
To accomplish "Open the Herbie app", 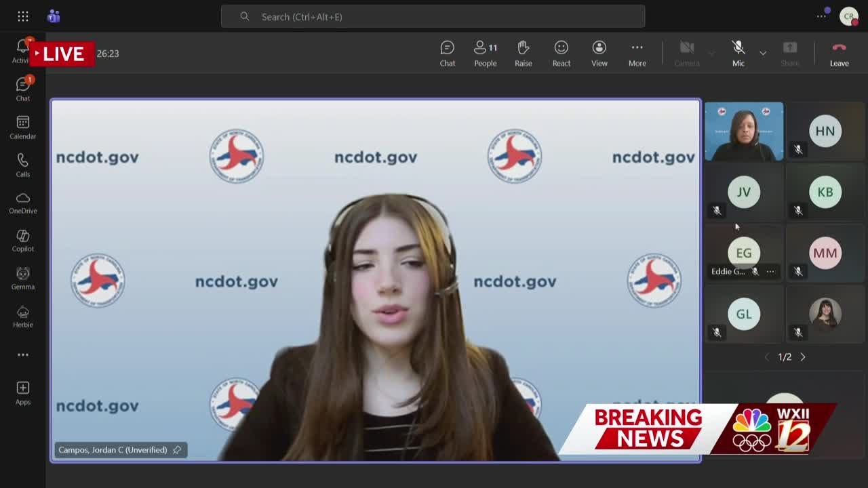I will (x=23, y=317).
